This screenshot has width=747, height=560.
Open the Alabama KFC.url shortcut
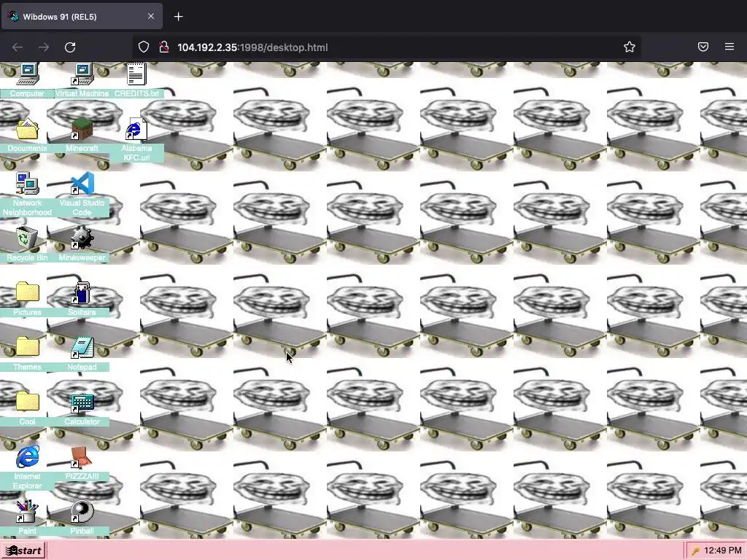pos(136,130)
